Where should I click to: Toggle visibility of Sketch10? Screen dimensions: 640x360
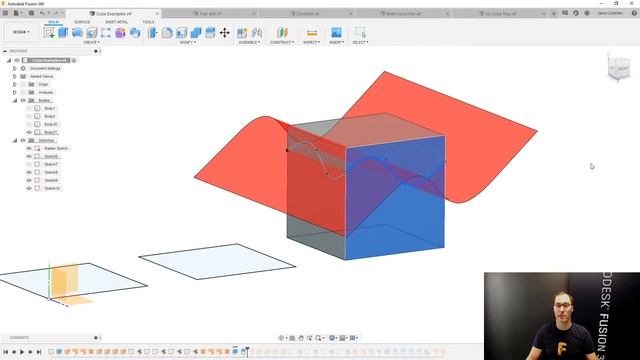coord(29,188)
